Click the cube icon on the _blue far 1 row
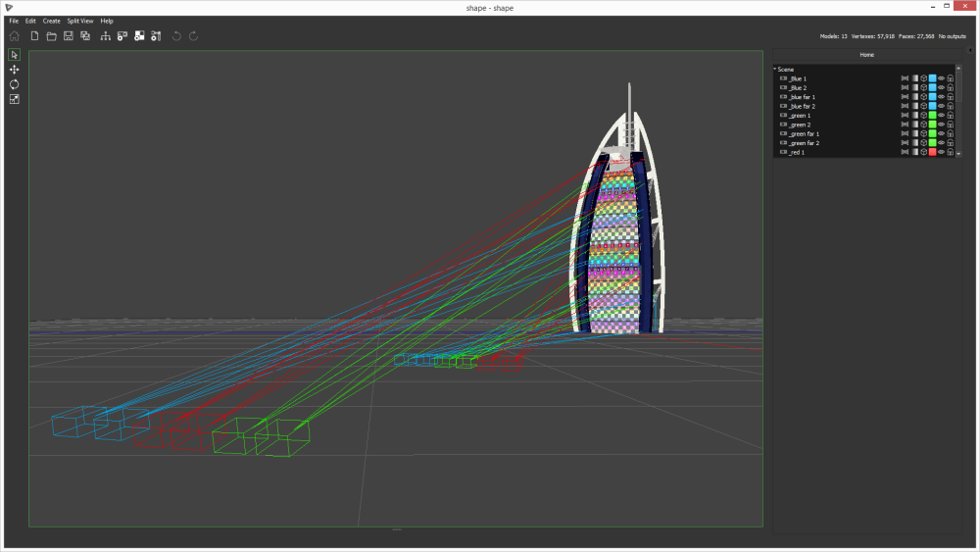980x552 pixels. (924, 97)
